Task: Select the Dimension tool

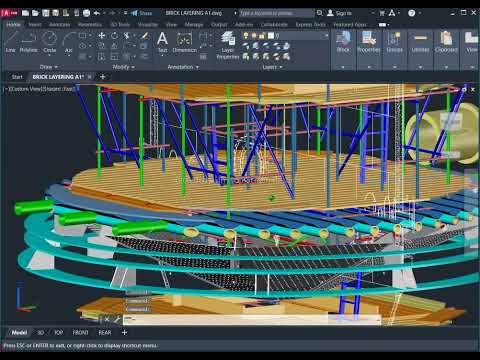Action: click(x=184, y=42)
